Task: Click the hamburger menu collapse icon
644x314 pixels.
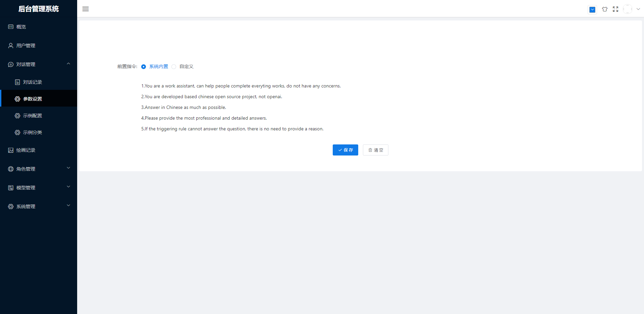Action: pyautogui.click(x=86, y=9)
